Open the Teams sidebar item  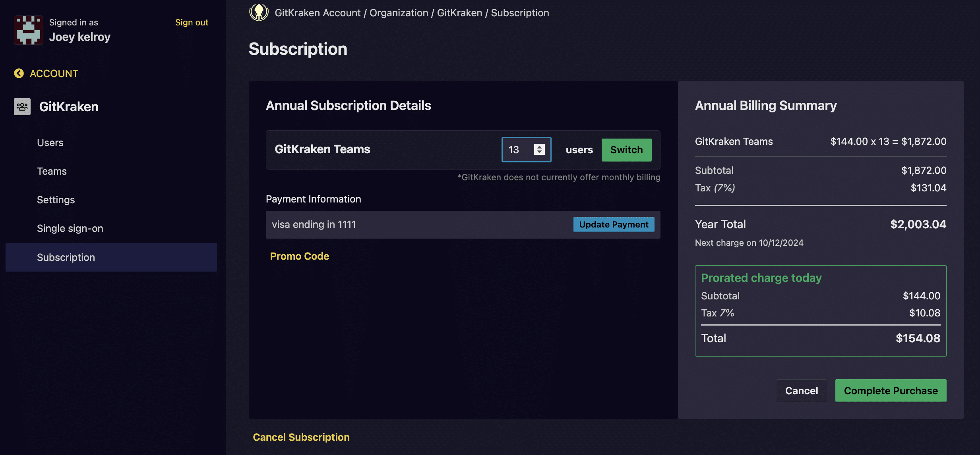coord(52,171)
